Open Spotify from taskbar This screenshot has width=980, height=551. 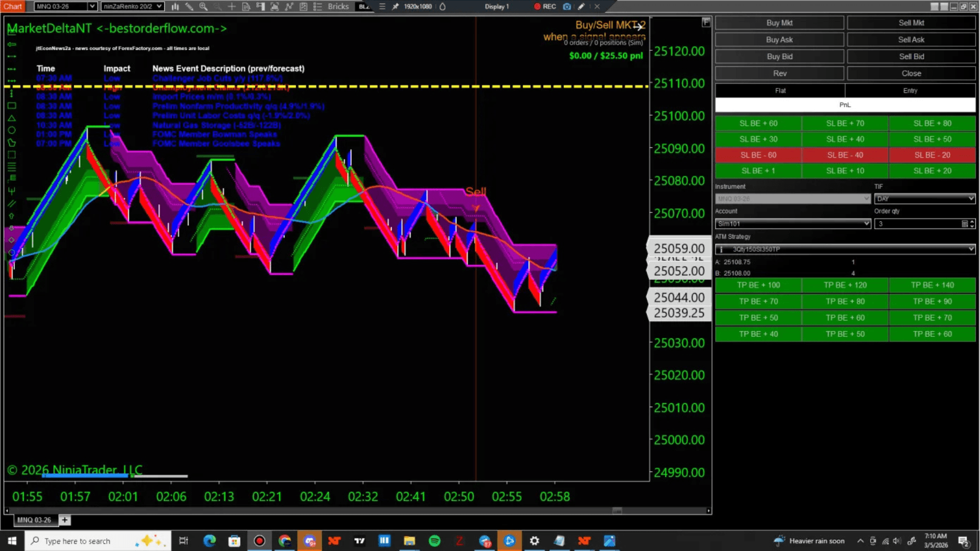(434, 541)
